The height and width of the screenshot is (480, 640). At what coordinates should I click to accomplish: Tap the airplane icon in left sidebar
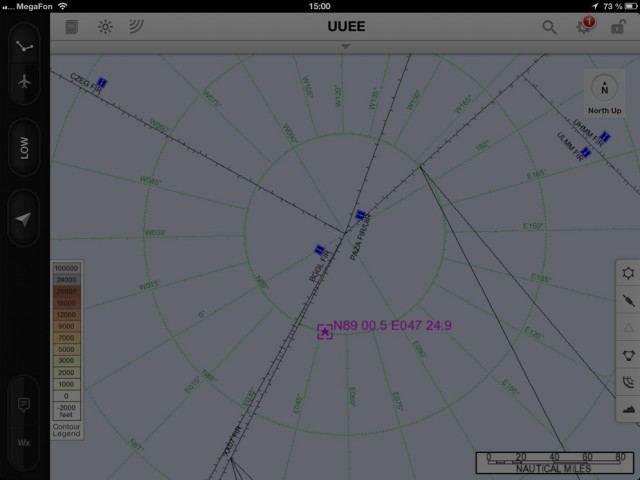[24, 82]
